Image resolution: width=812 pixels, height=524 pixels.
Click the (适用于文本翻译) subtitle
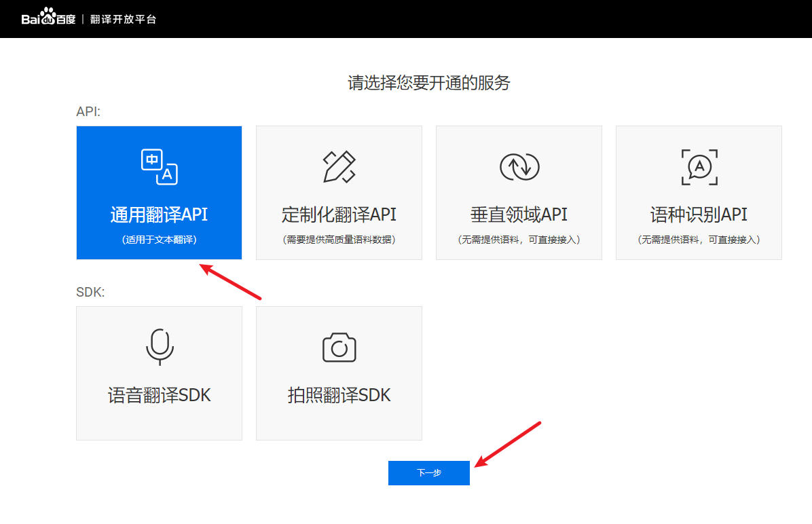pos(159,240)
